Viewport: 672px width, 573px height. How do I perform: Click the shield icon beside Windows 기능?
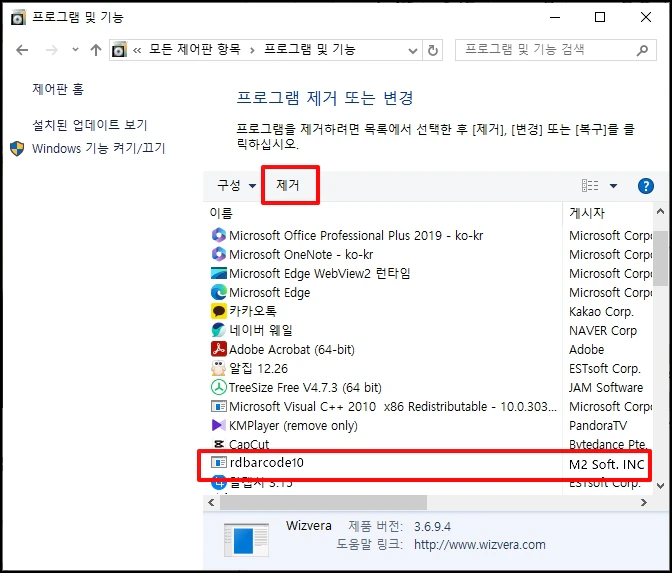click(17, 149)
